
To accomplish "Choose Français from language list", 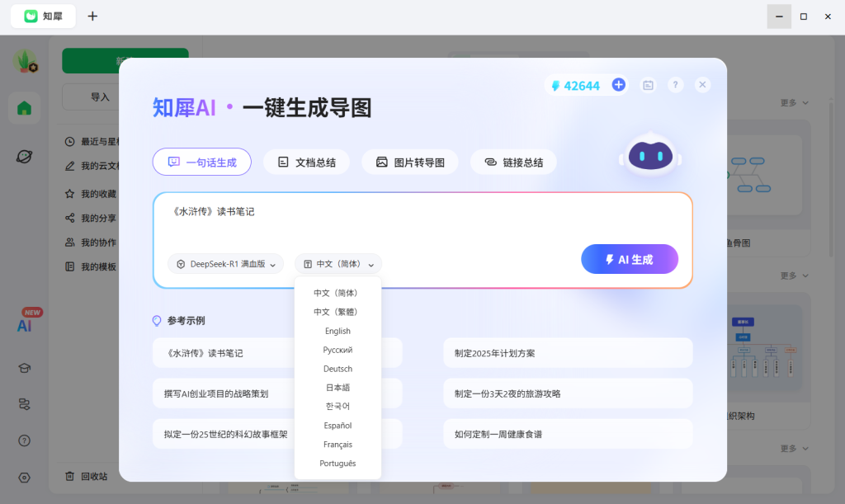I will pos(338,445).
